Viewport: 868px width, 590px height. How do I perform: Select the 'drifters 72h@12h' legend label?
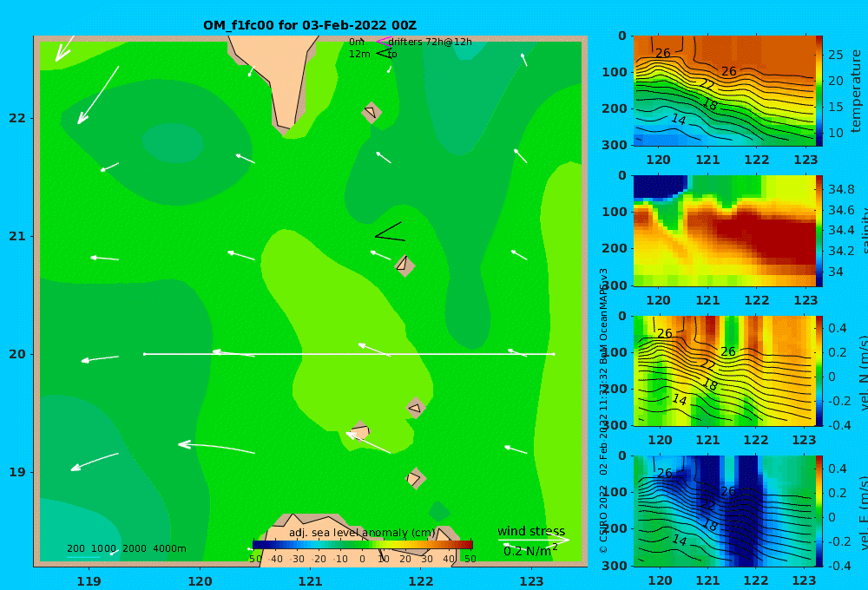[x=431, y=42]
